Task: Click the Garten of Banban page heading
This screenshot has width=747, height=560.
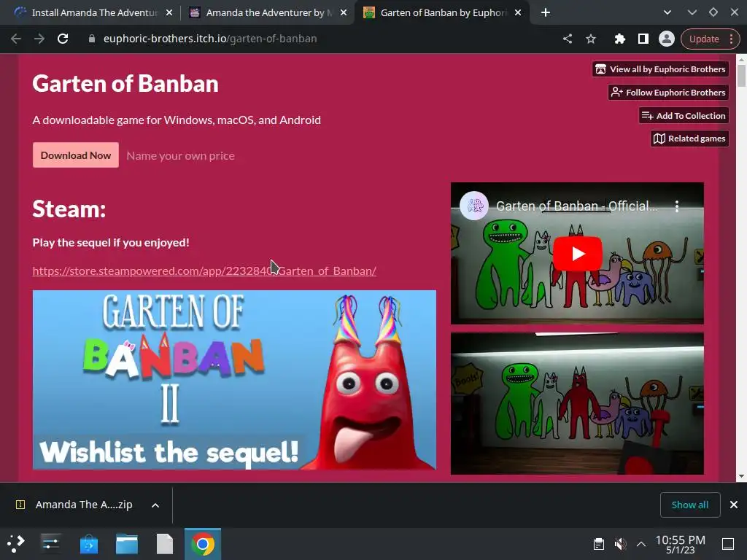Action: [x=125, y=84]
